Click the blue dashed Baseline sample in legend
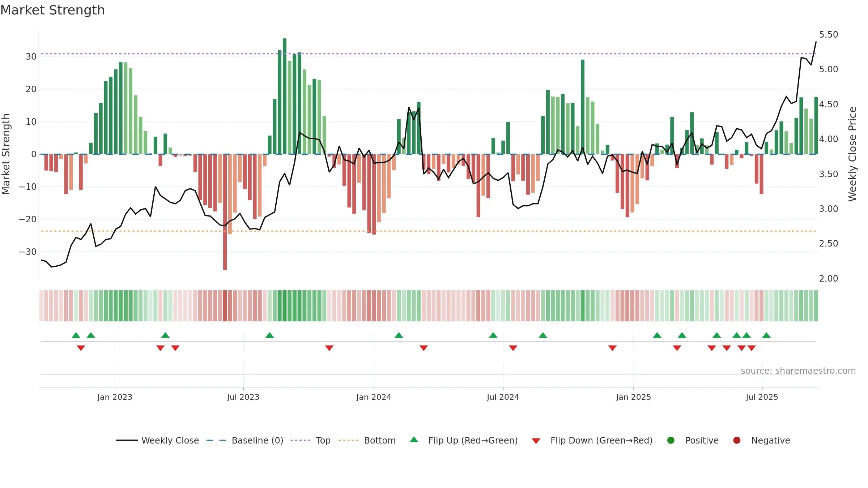Image resolution: width=868 pixels, height=488 pixels. click(x=216, y=440)
